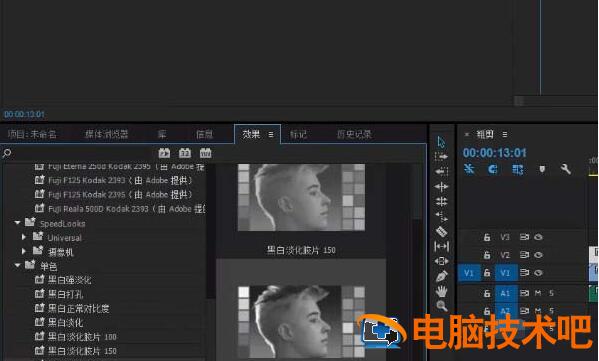Click timeline timecode 00:00:13:01

[x=494, y=153]
